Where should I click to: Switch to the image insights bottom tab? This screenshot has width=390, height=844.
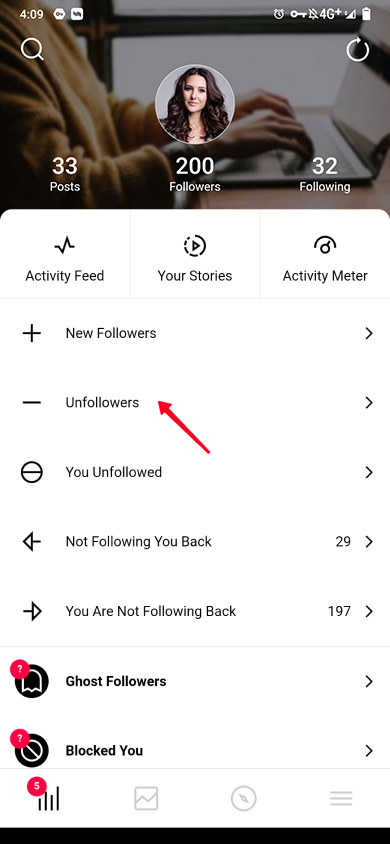[146, 798]
